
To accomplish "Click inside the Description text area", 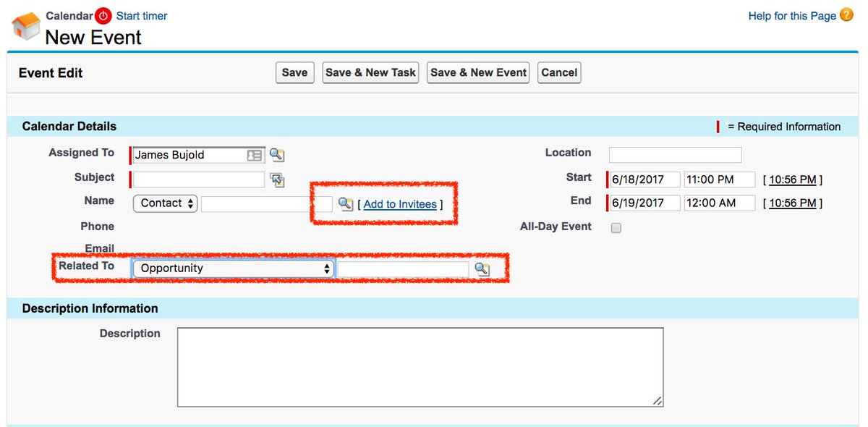I will click(x=420, y=367).
